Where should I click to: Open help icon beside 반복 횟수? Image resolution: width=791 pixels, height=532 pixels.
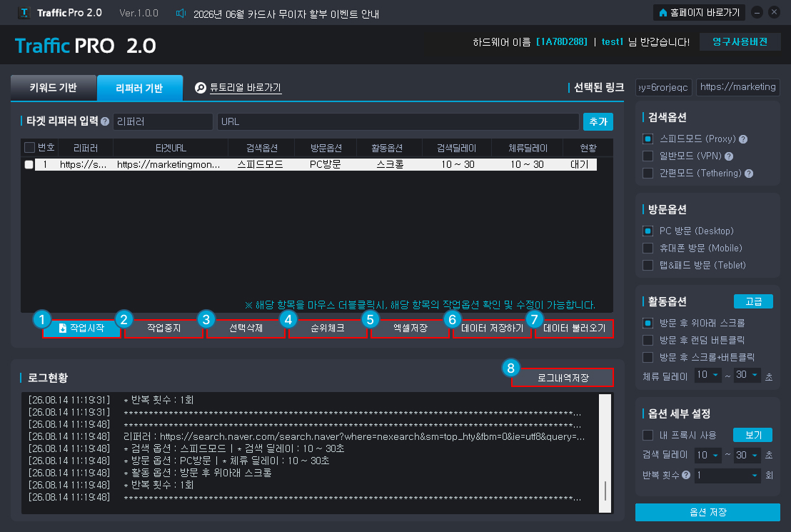(x=686, y=475)
